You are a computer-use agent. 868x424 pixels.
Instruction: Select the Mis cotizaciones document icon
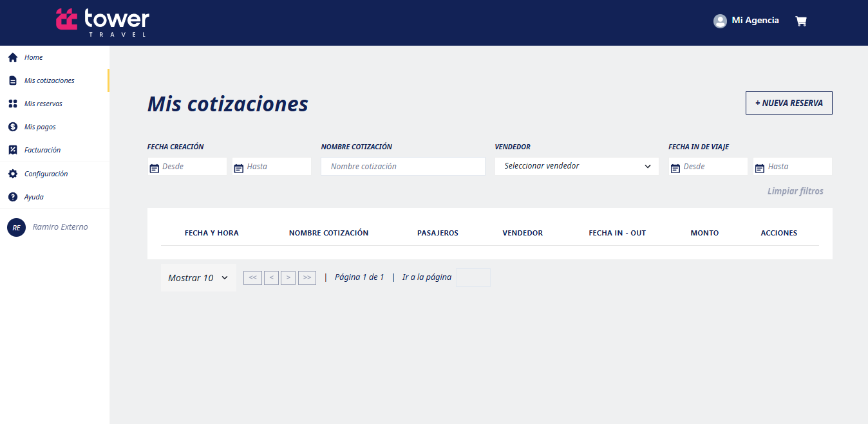pos(12,80)
